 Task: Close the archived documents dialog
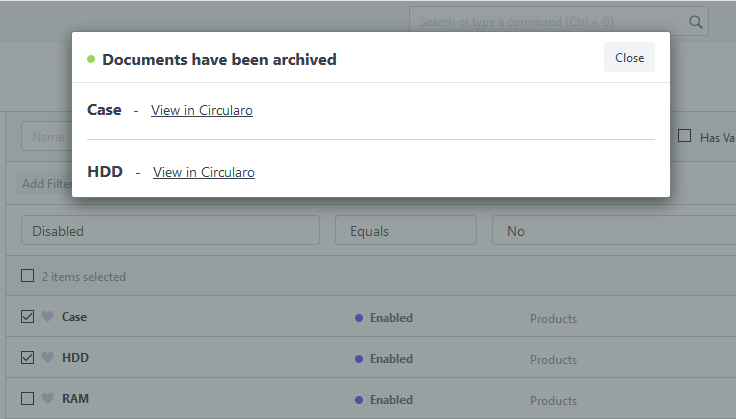pos(629,57)
